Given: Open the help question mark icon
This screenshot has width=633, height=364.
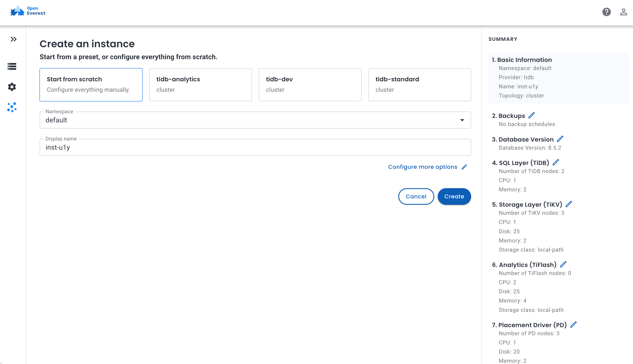Looking at the screenshot, I should coord(606,12).
